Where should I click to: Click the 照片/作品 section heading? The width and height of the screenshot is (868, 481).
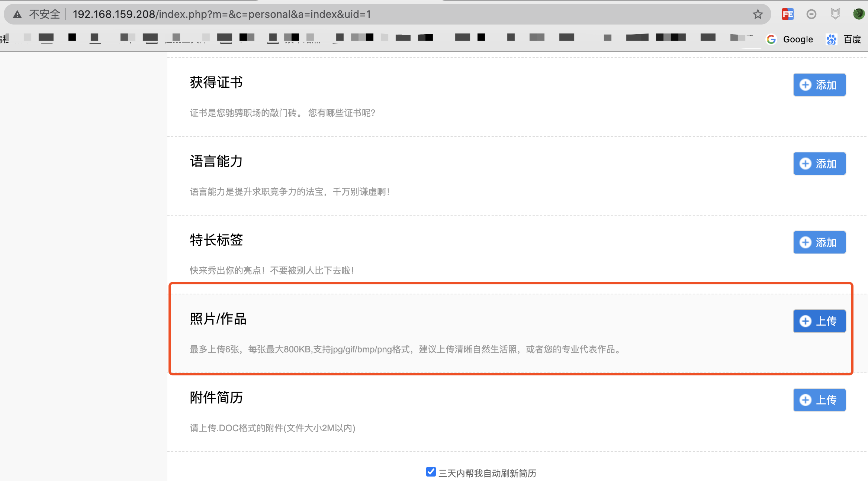[x=218, y=319]
